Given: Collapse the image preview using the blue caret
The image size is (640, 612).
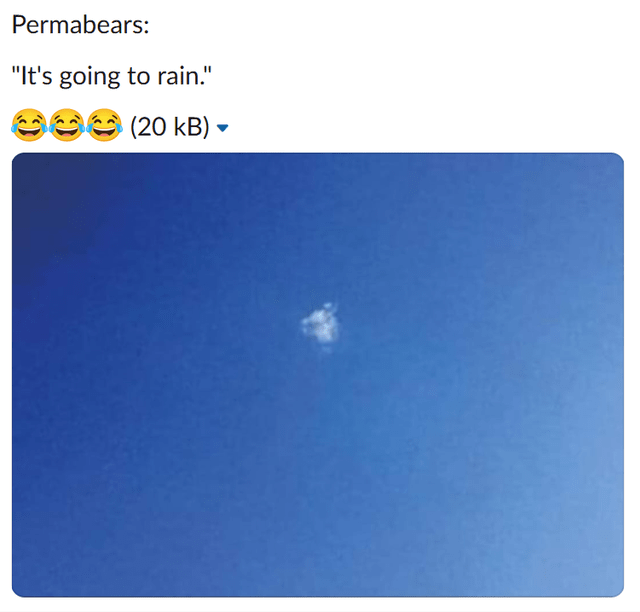Looking at the screenshot, I should pyautogui.click(x=222, y=128).
